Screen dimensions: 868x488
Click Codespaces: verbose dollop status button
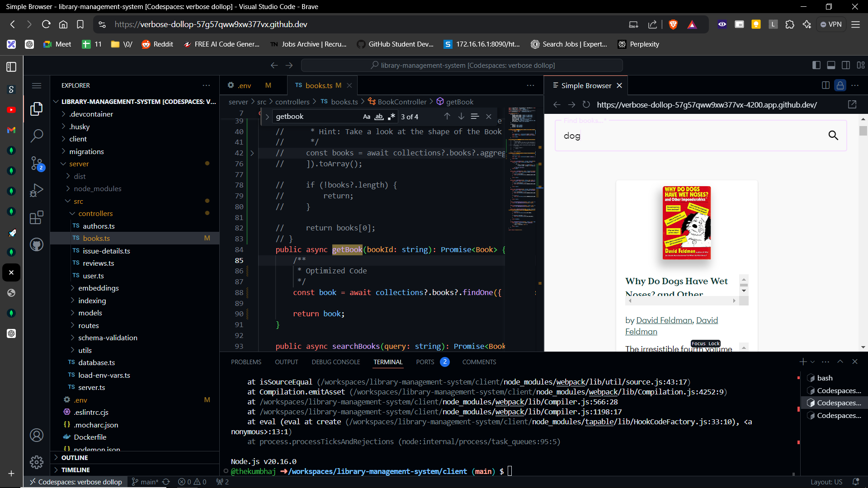tap(75, 482)
